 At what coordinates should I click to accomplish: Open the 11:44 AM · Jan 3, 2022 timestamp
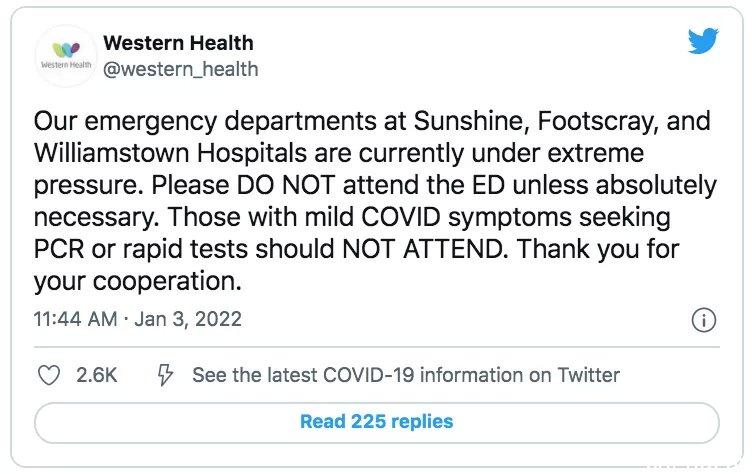[137, 319]
